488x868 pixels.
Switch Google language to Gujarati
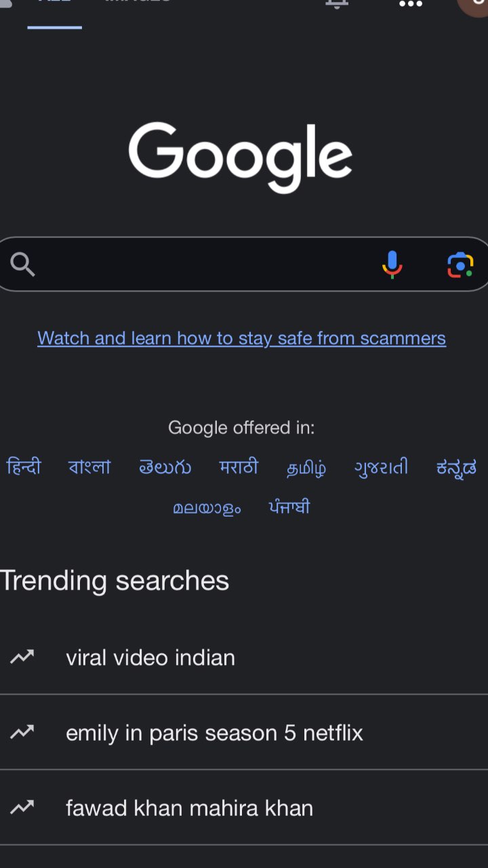tap(381, 467)
